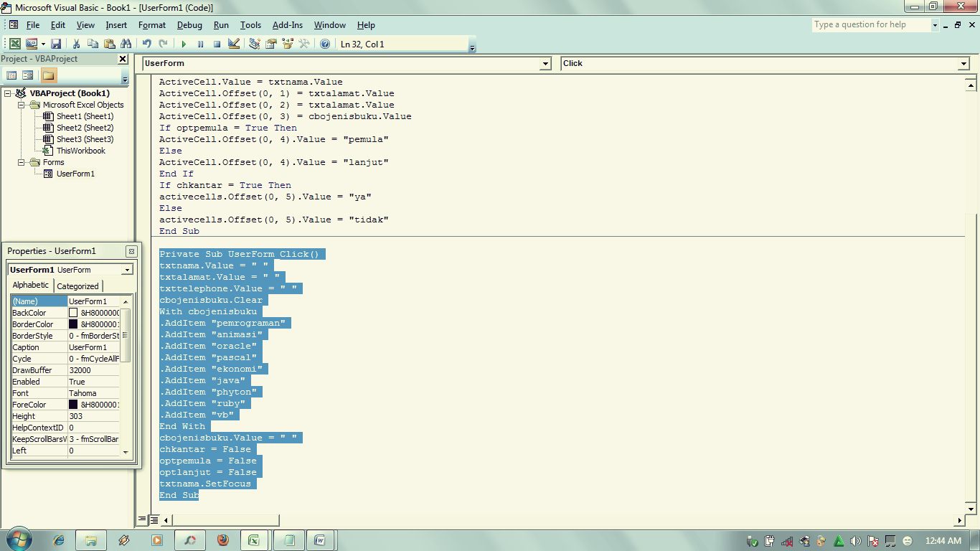Switch to the Categorized properties tab

coord(77,286)
